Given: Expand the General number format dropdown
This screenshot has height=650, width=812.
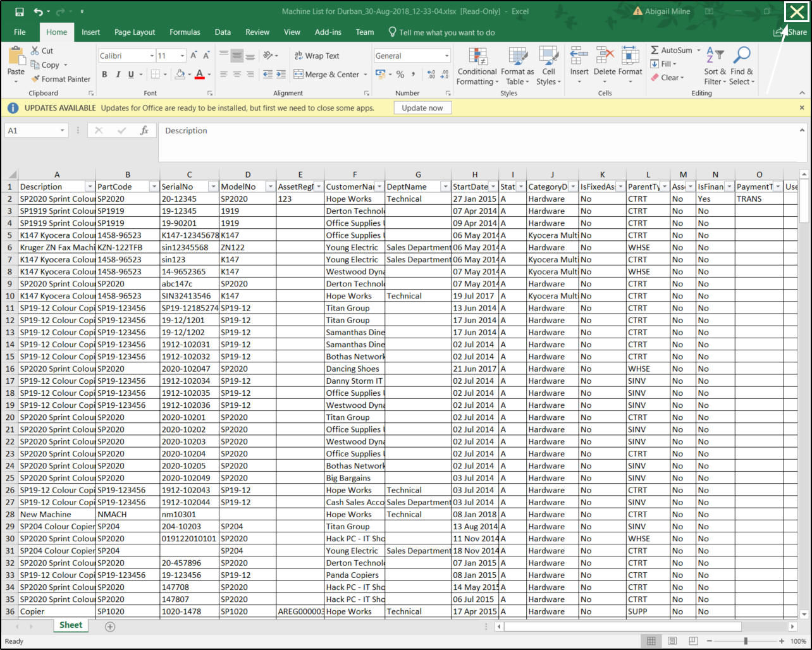Looking at the screenshot, I should 446,56.
